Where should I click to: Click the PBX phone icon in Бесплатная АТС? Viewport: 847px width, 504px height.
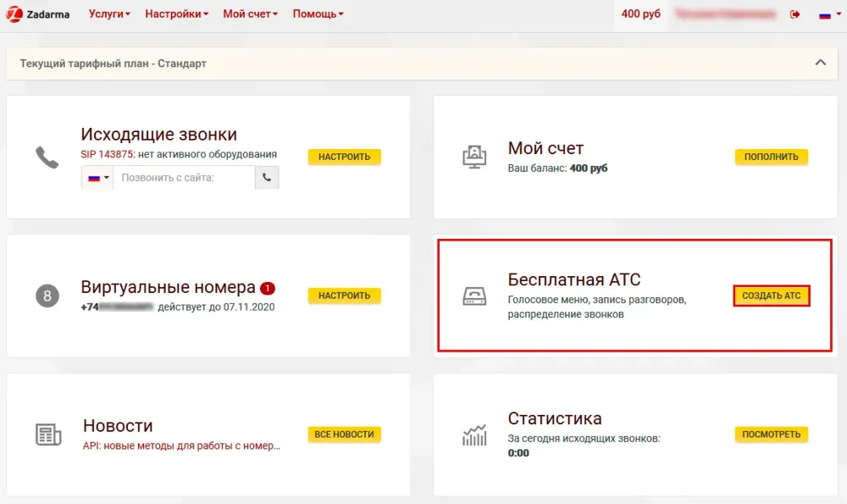pyautogui.click(x=474, y=296)
